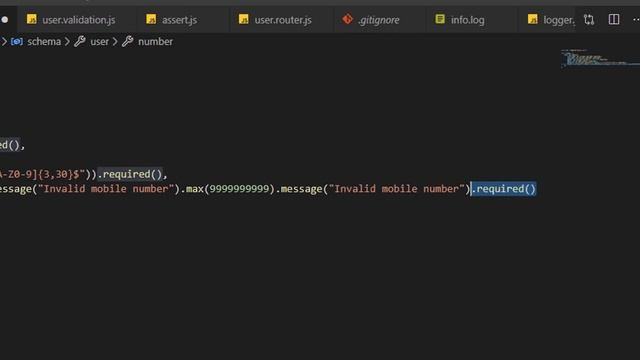Click the JS file icon on logger tab
Screen dimensions: 640x360
[532, 19]
